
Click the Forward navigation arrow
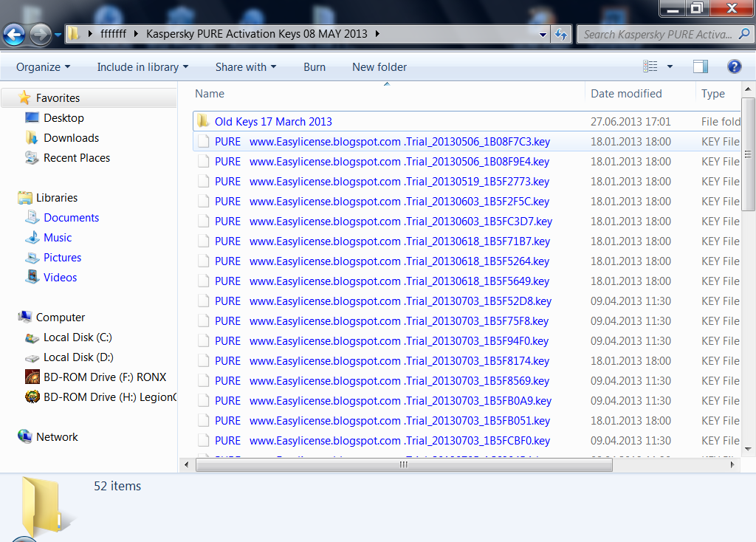(40, 34)
